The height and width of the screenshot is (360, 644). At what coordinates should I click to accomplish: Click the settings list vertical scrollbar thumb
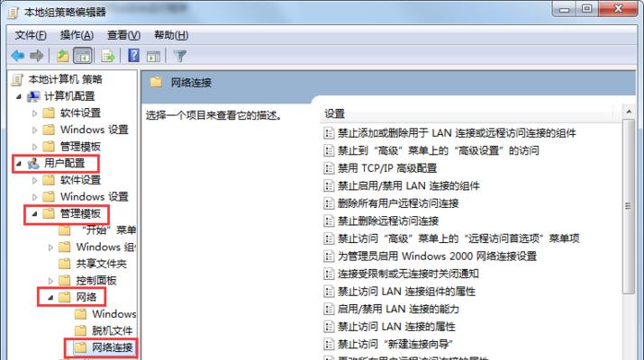click(628, 206)
